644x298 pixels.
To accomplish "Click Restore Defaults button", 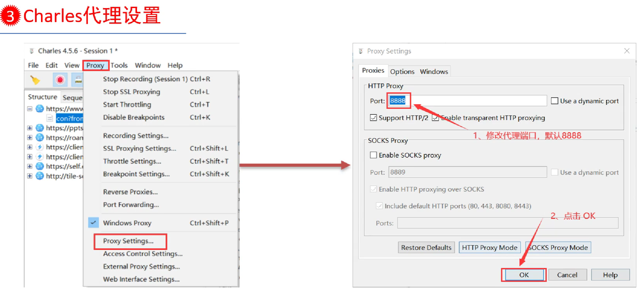I will coord(426,248).
